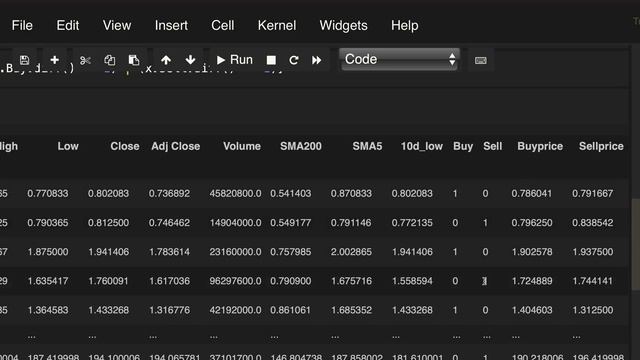Select 10d_low value 1.558594
This screenshot has height=360, width=640.
[x=412, y=281]
